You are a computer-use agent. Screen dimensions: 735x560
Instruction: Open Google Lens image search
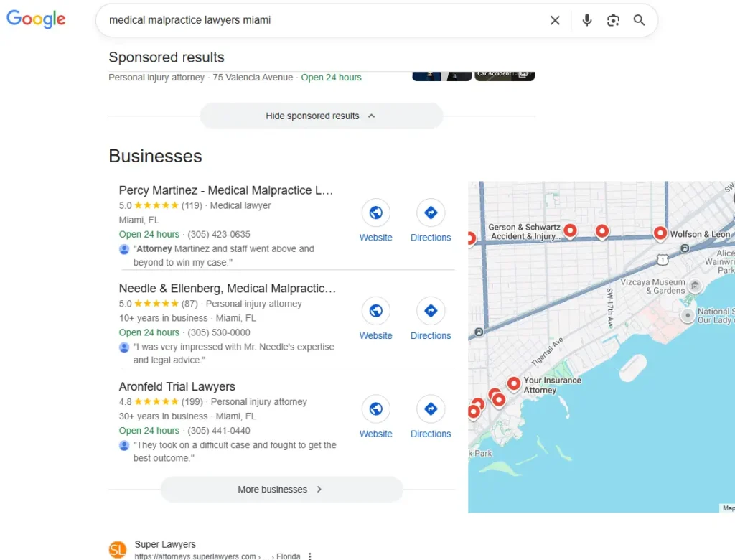coord(613,20)
